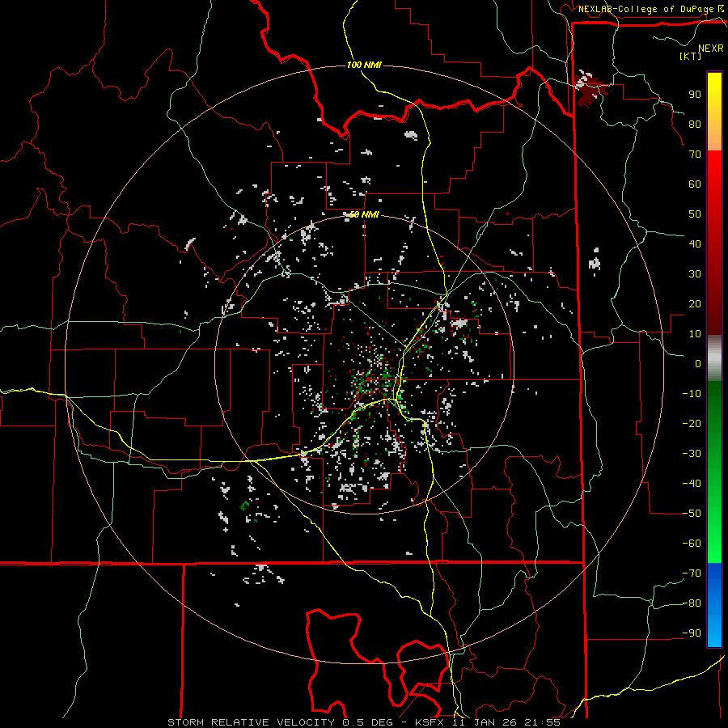Click the "STORM RELATIVE VELOCITY" product caption
Image resolution: width=728 pixels, height=728 pixels.
[x=251, y=722]
